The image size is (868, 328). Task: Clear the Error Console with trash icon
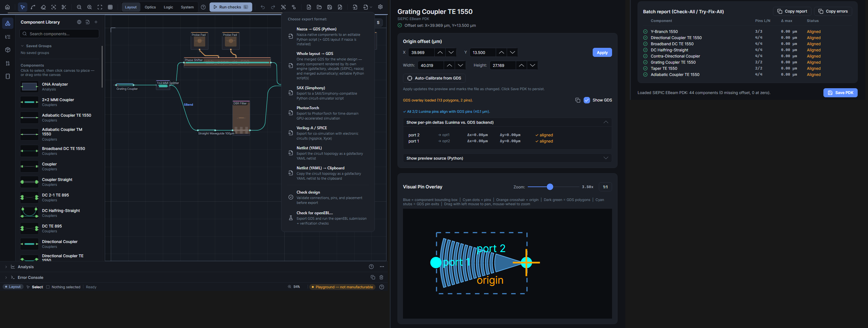381,278
